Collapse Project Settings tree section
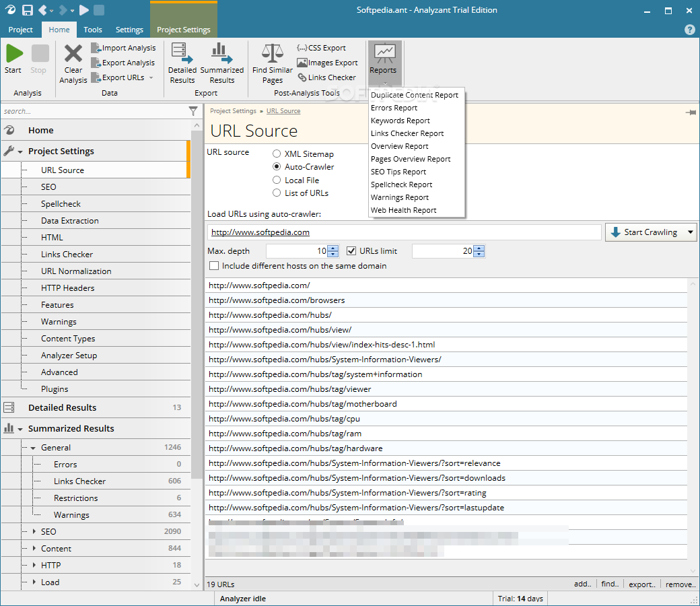 pyautogui.click(x=21, y=151)
